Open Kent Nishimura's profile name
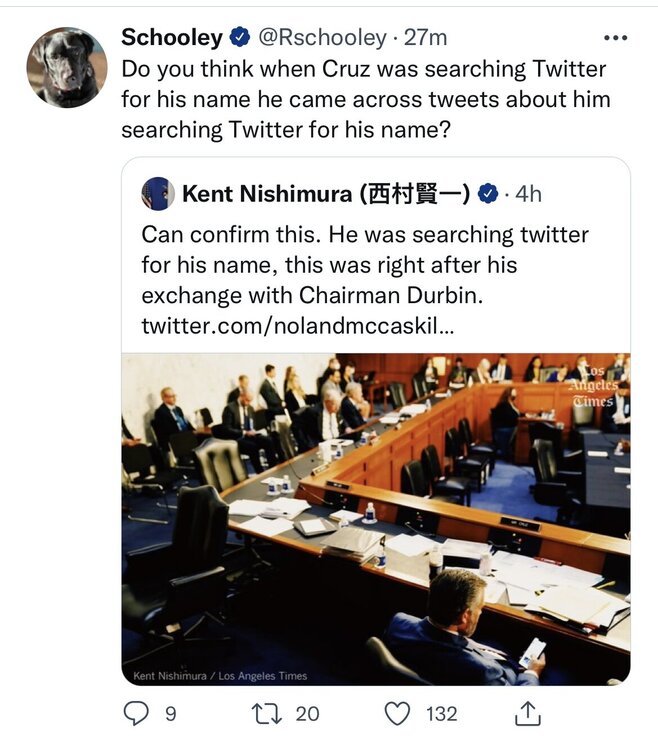This screenshot has height=750, width=658. point(325,193)
